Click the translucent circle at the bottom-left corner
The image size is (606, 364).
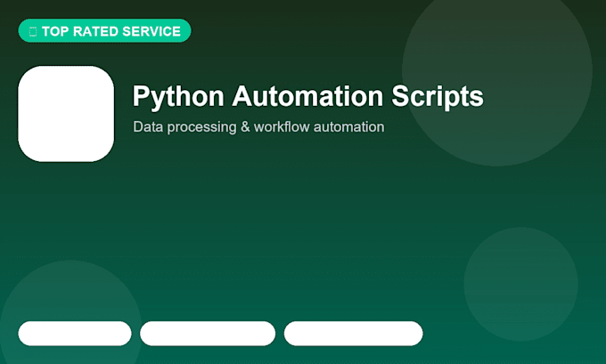(70, 312)
